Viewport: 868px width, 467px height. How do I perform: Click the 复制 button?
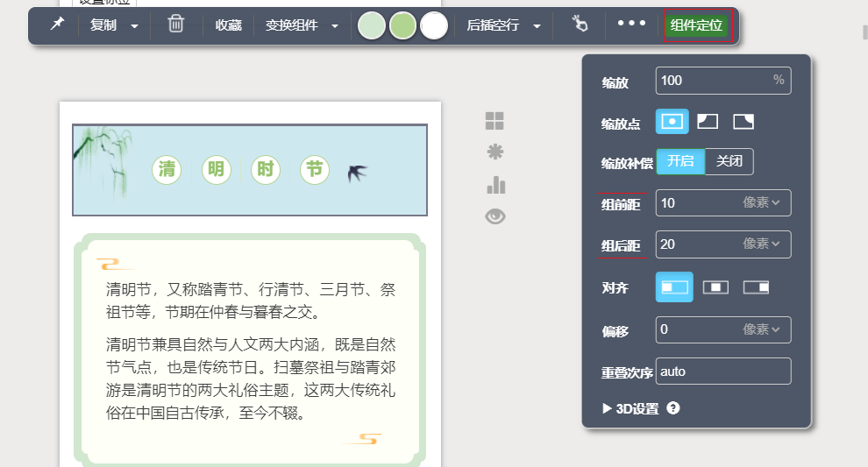(103, 25)
